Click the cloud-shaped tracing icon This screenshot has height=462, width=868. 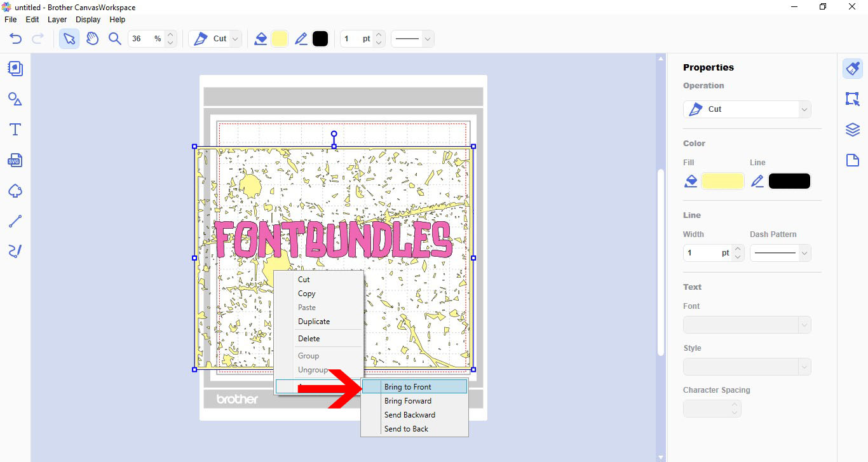point(15,191)
